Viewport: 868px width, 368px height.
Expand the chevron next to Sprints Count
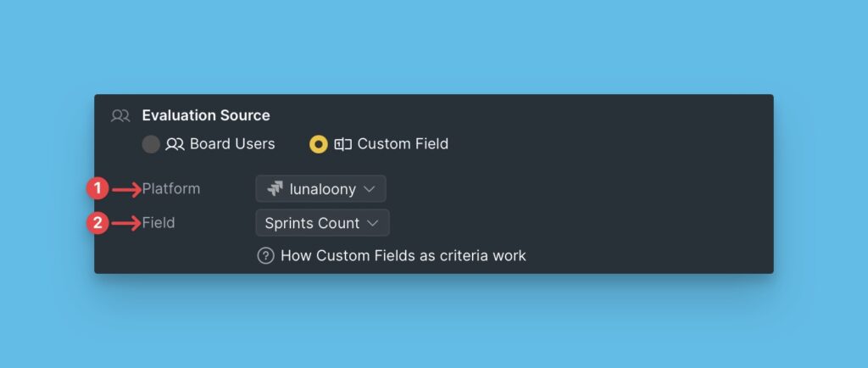(374, 224)
